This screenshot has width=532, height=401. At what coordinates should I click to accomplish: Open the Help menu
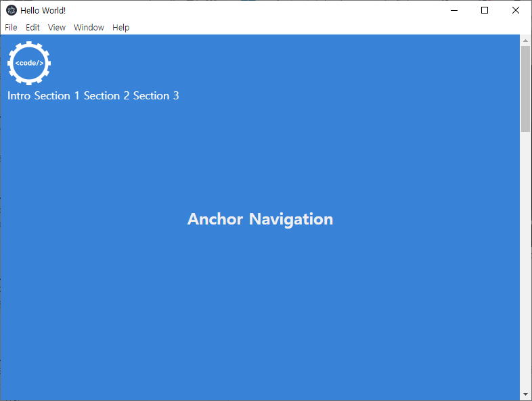coord(120,28)
